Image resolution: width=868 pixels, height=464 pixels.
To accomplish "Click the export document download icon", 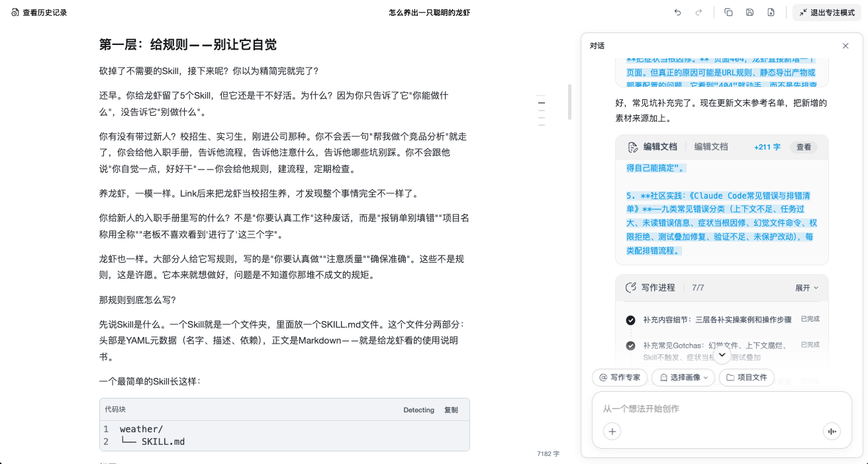I will (771, 13).
